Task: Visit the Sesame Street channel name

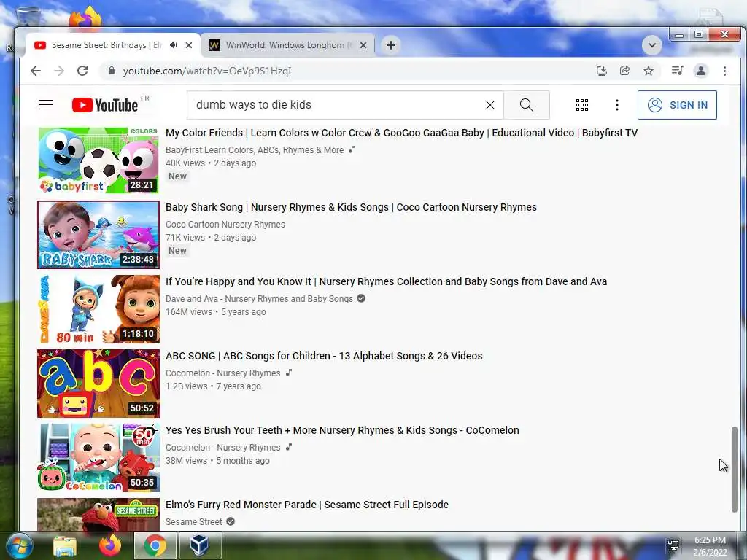Action: tap(194, 521)
